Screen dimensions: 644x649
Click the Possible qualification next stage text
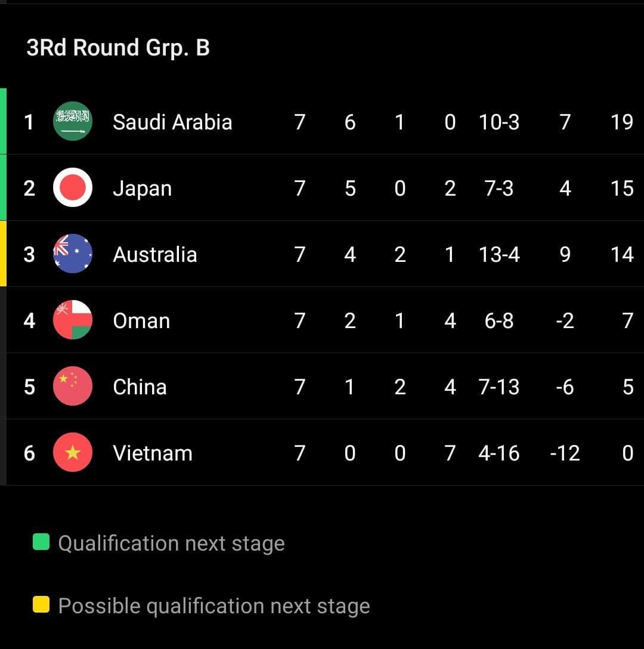pos(214,606)
